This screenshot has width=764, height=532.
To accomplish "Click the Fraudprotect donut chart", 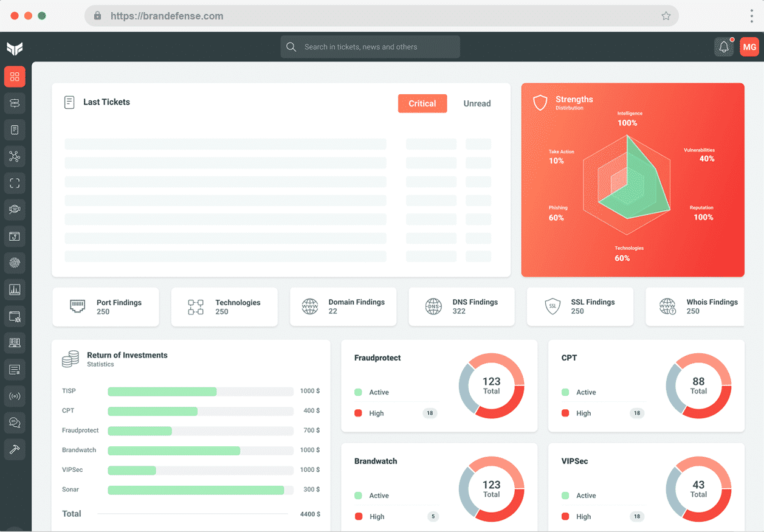I will point(491,386).
